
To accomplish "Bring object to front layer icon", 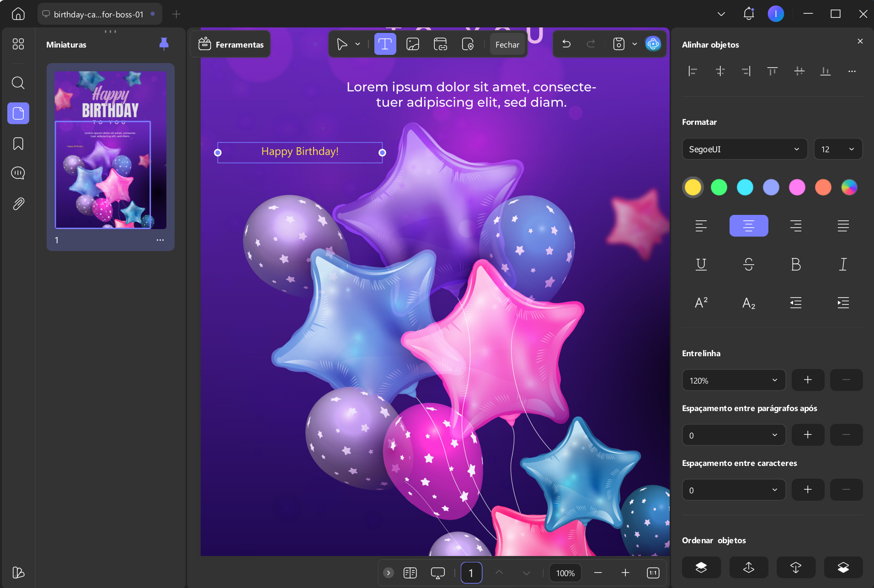I will [x=701, y=567].
